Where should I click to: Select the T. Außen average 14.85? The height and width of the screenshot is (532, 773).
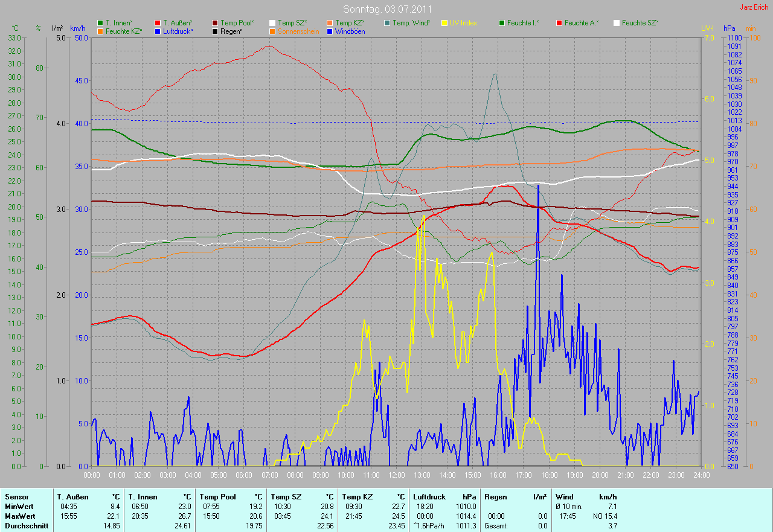coord(111,526)
